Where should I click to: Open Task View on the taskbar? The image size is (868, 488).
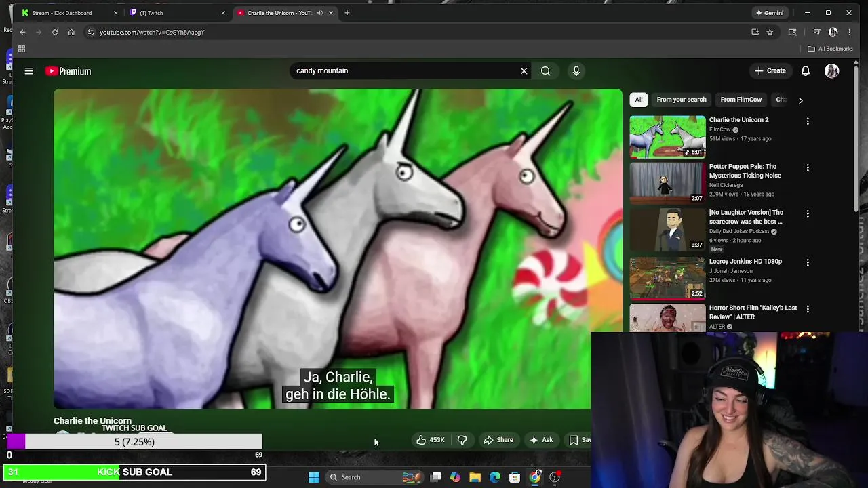click(x=436, y=477)
